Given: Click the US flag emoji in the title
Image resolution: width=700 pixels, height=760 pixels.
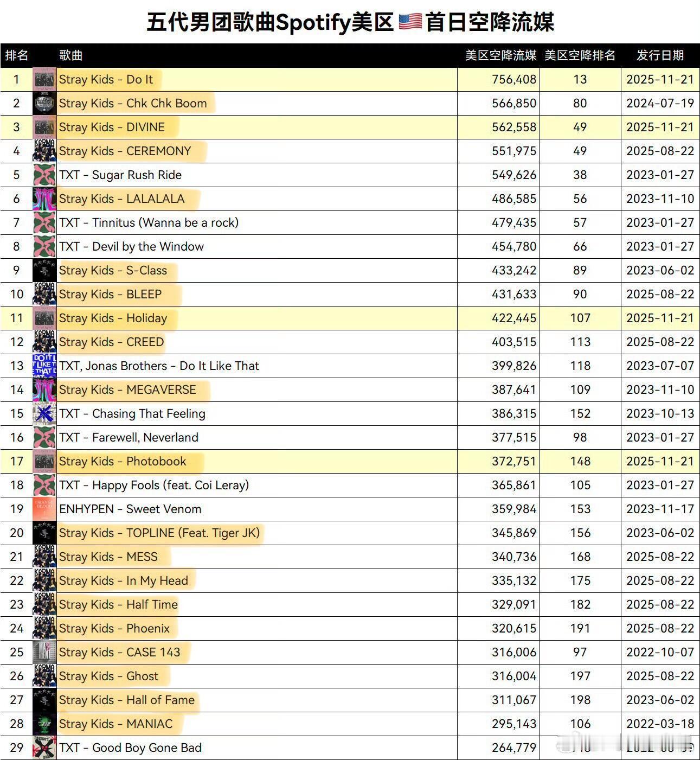Looking at the screenshot, I should click(x=410, y=22).
